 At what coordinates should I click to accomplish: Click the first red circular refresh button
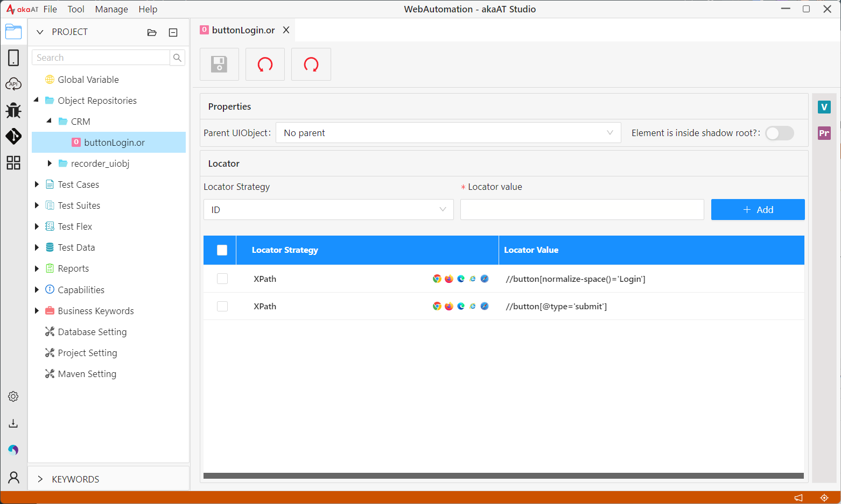coord(265,65)
